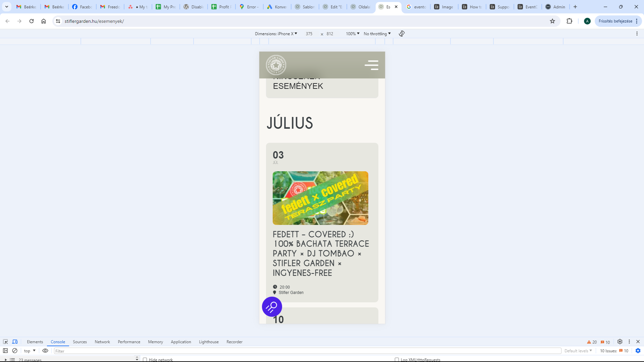Show the console sidebar
This screenshot has height=362, width=644.
pos(5,351)
